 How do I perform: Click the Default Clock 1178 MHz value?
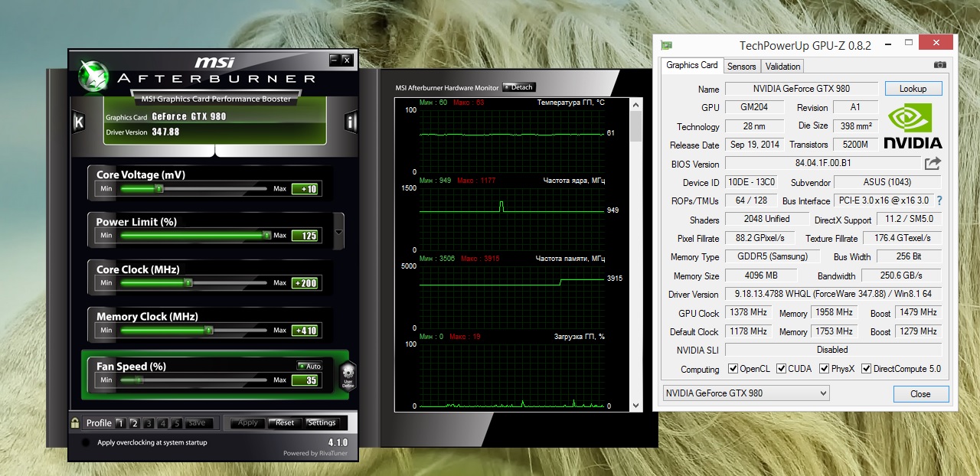[748, 331]
